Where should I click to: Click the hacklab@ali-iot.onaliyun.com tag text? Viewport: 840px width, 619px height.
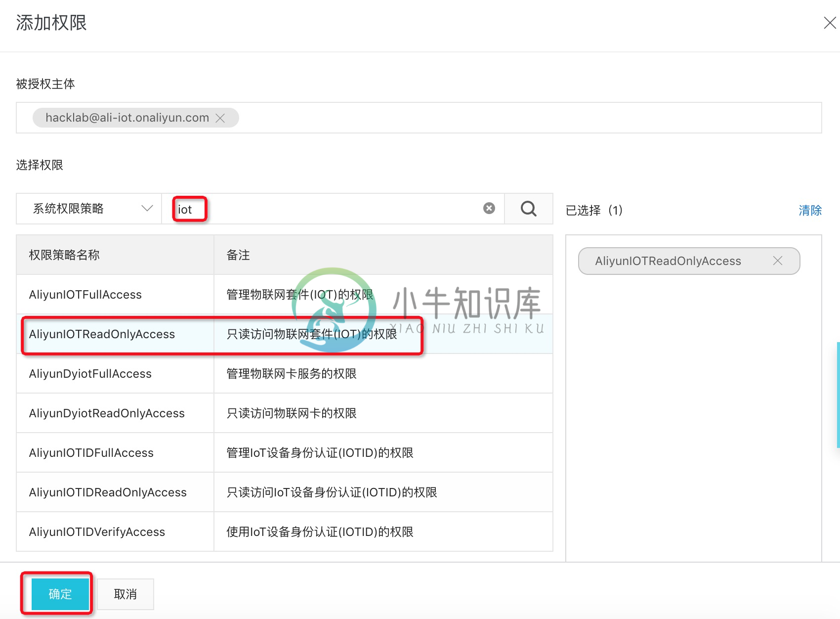(x=127, y=118)
